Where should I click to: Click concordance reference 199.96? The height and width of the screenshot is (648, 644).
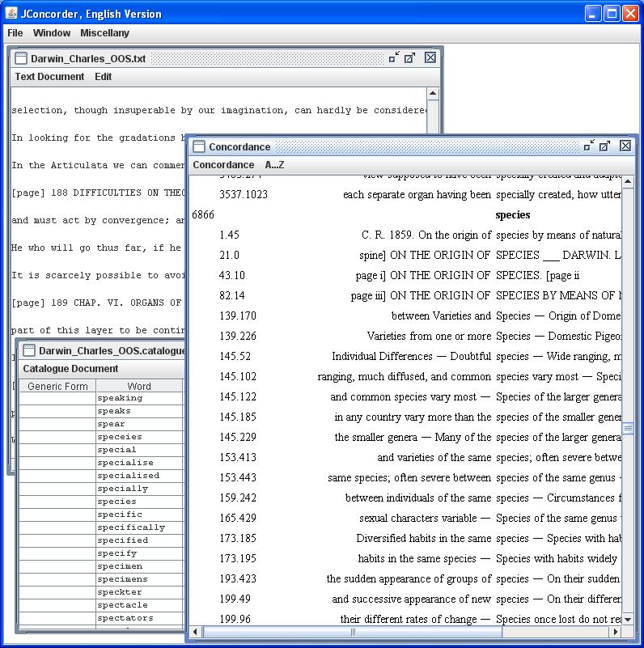(235, 619)
